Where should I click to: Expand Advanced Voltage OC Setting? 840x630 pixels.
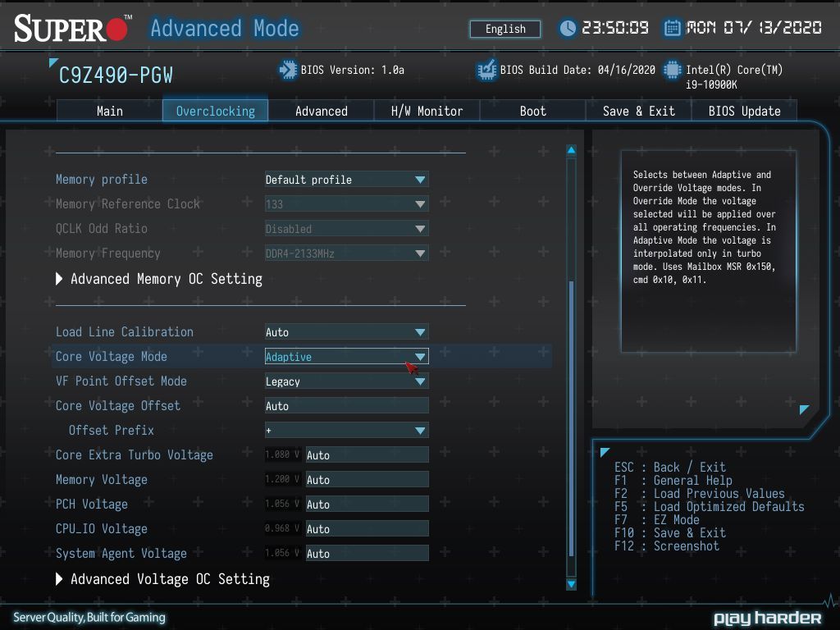click(163, 579)
